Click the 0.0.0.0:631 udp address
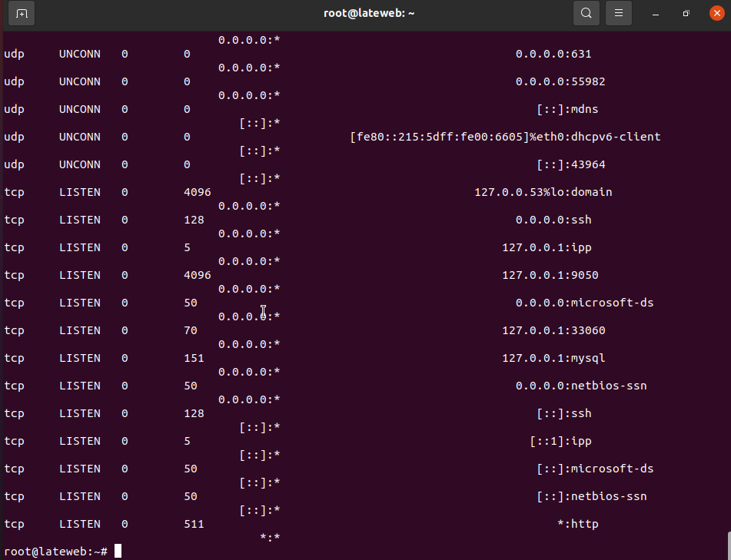 [553, 54]
